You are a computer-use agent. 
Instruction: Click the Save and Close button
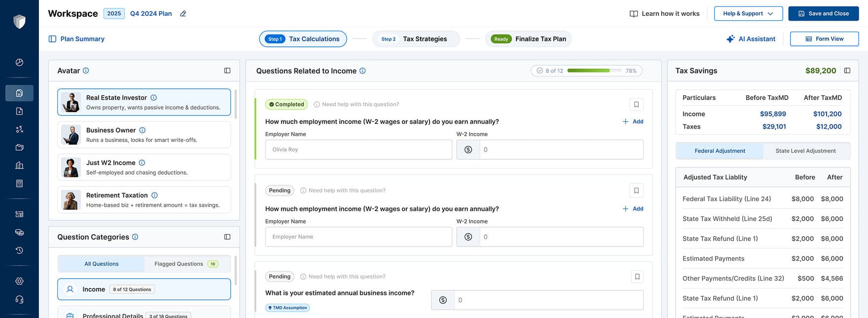coord(823,14)
